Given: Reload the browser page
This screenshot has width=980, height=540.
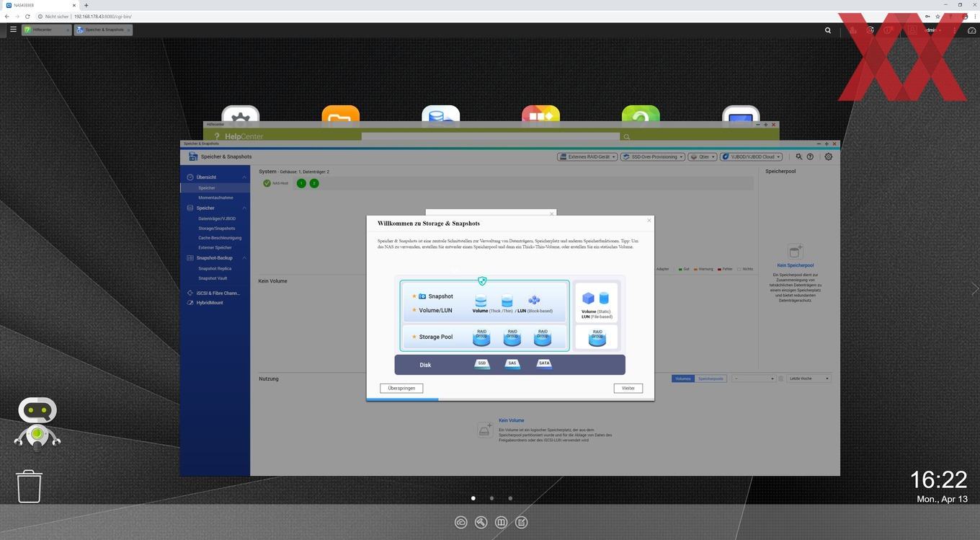Looking at the screenshot, I should (27, 16).
